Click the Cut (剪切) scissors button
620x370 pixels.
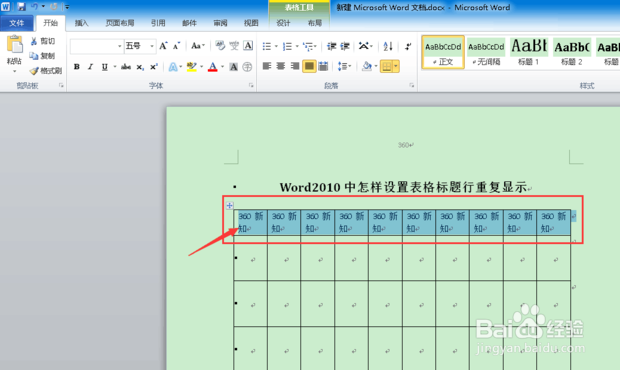click(42, 41)
